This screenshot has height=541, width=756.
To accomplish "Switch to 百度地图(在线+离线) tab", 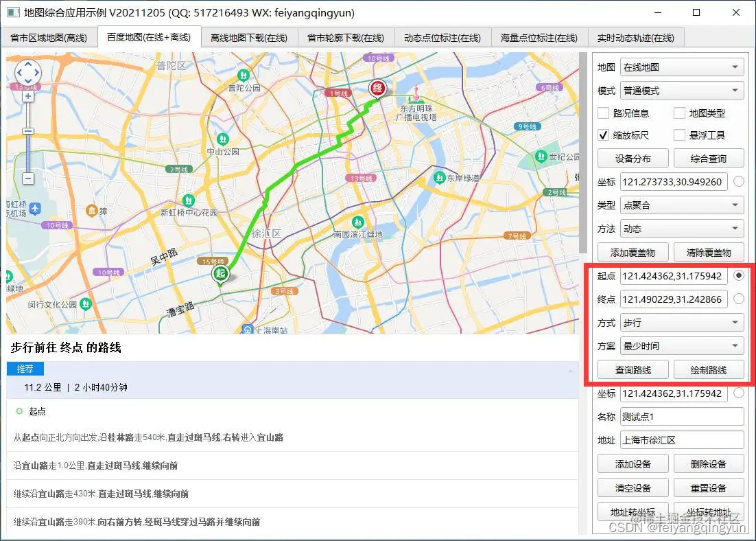I will tap(149, 37).
